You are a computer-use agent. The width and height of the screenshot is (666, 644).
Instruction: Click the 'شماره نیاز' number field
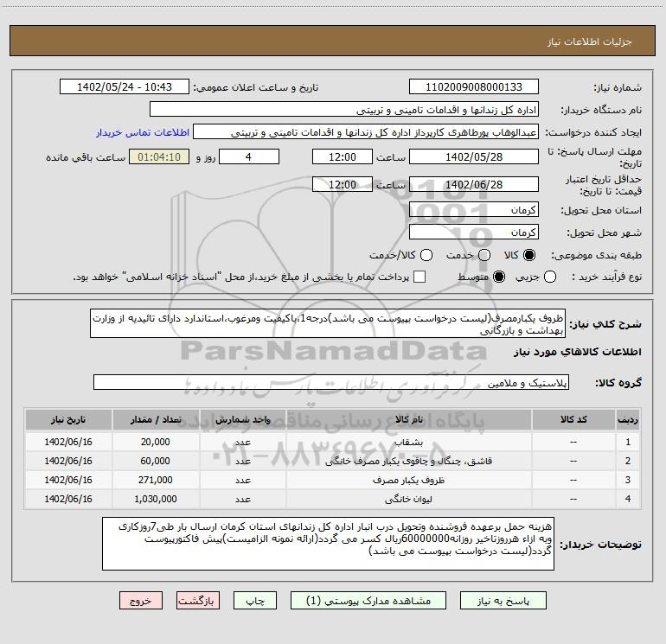click(472, 87)
